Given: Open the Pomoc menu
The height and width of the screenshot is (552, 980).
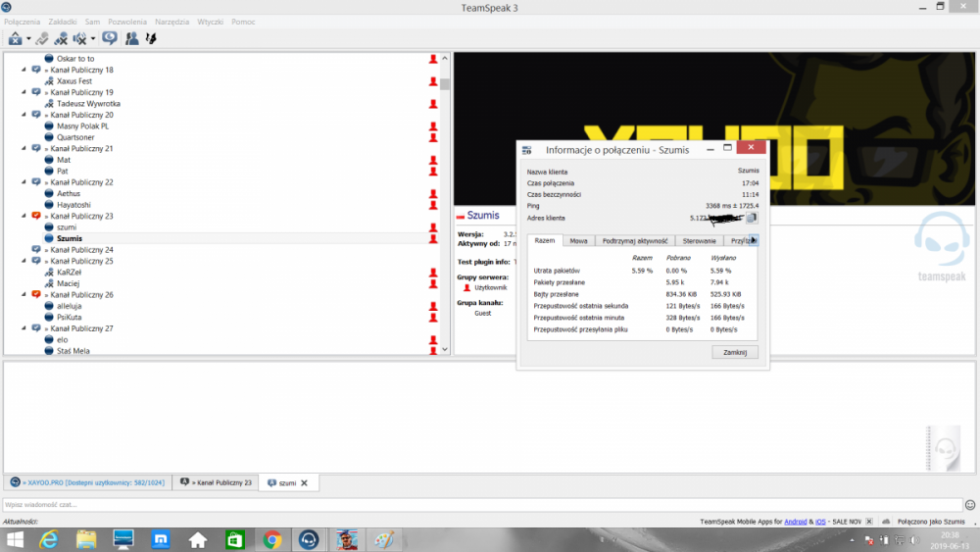Looking at the screenshot, I should 243,22.
